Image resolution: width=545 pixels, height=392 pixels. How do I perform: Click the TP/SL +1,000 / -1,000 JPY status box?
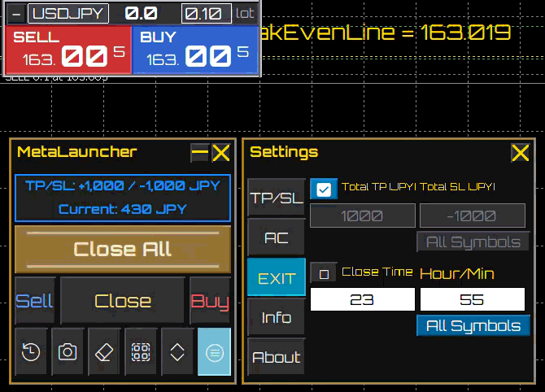coord(123,198)
